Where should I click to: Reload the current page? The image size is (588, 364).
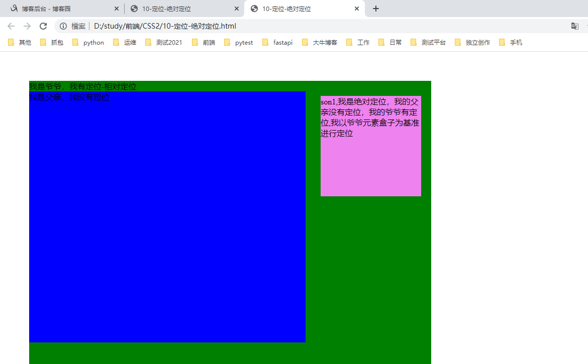click(x=43, y=26)
